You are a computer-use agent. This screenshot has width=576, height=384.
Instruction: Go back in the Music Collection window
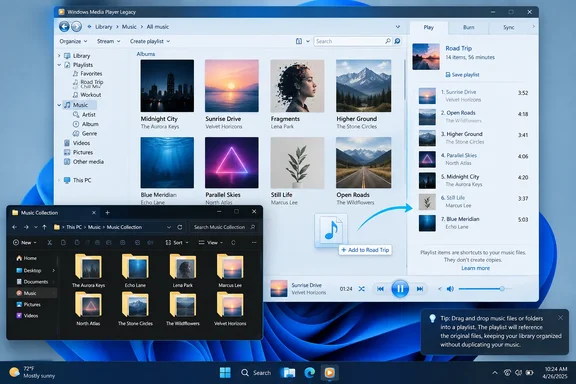click(x=14, y=227)
